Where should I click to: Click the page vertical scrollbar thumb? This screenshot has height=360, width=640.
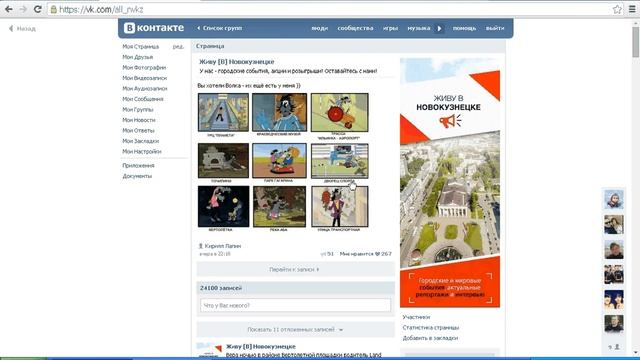pos(636,42)
